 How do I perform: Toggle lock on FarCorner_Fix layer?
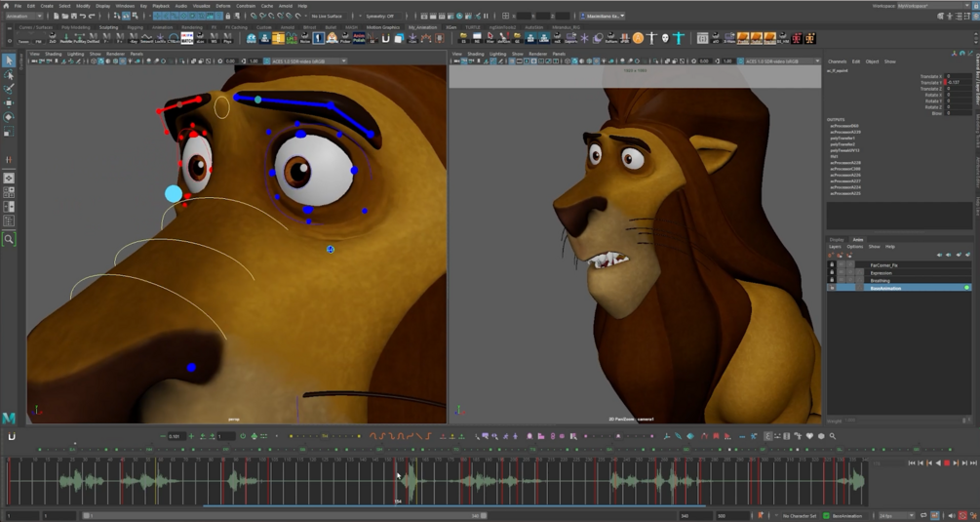832,265
